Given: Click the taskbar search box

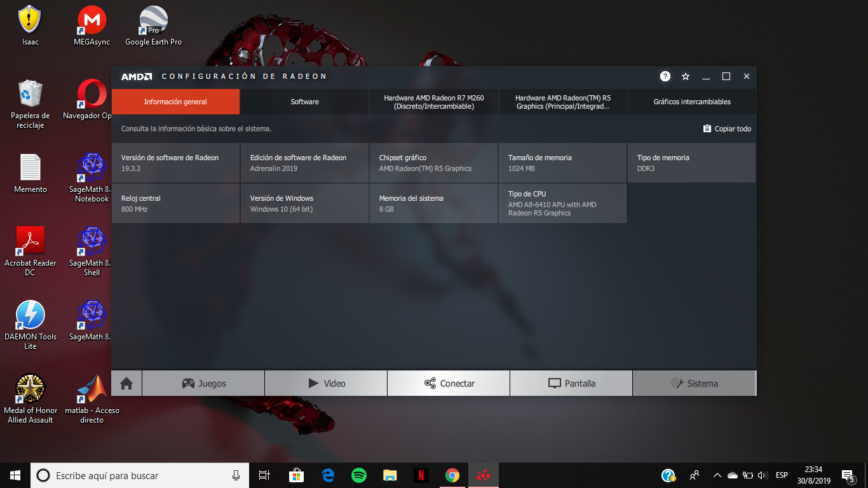Looking at the screenshot, I should [x=141, y=475].
